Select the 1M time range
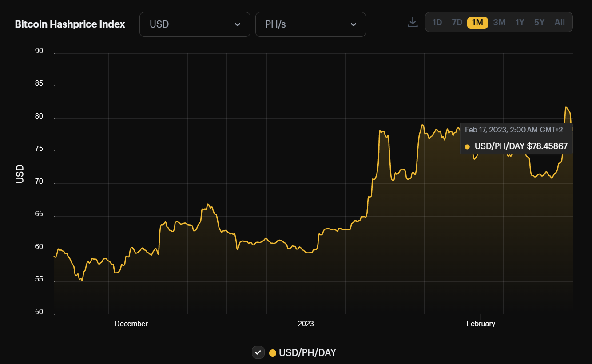This screenshot has width=592, height=364. (477, 22)
